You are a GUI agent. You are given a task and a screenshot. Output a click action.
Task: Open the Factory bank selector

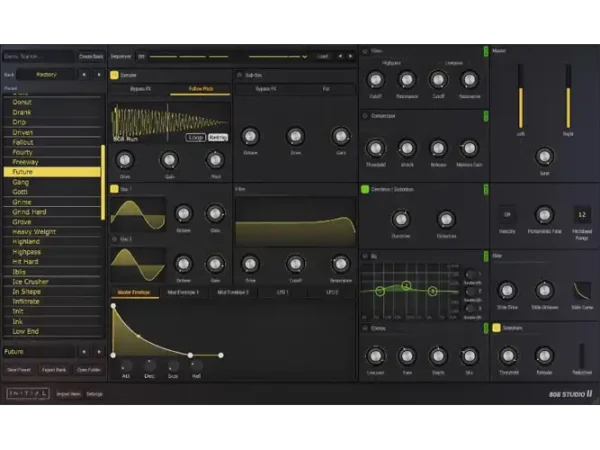tap(46, 75)
